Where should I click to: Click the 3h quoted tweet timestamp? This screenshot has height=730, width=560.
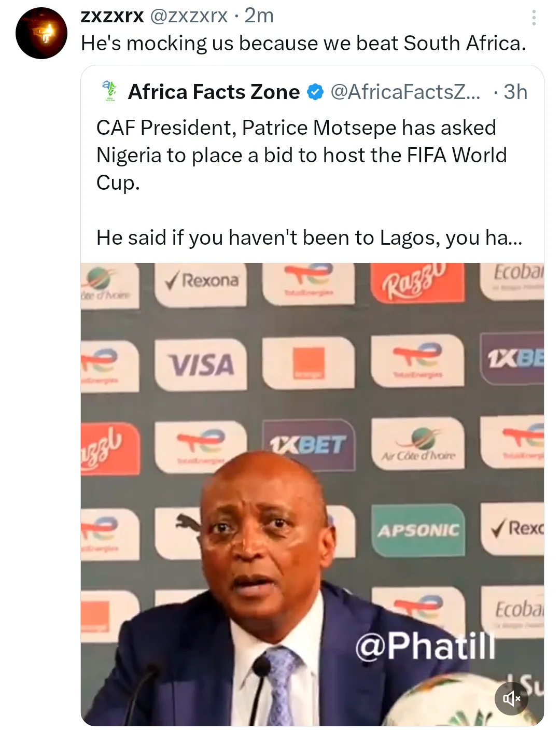[x=515, y=92]
